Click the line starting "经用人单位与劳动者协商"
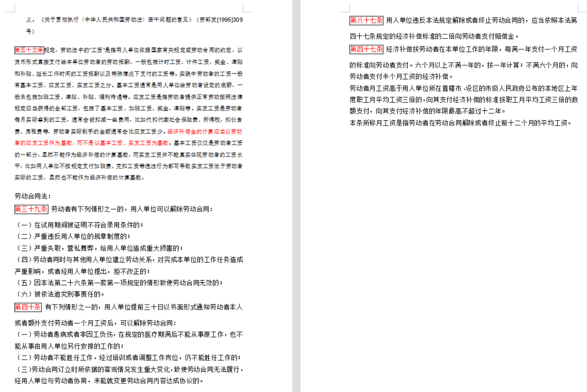 [109, 381]
